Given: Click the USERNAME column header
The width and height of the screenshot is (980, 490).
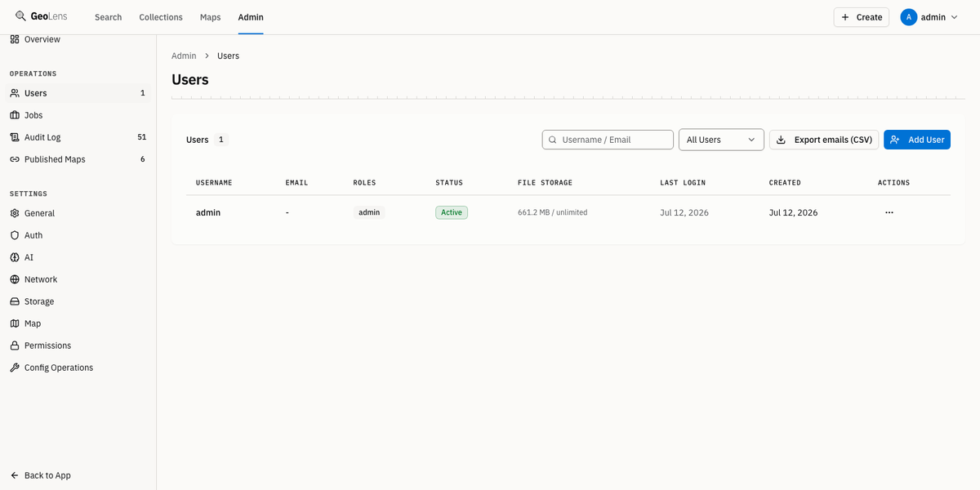Looking at the screenshot, I should (214, 183).
